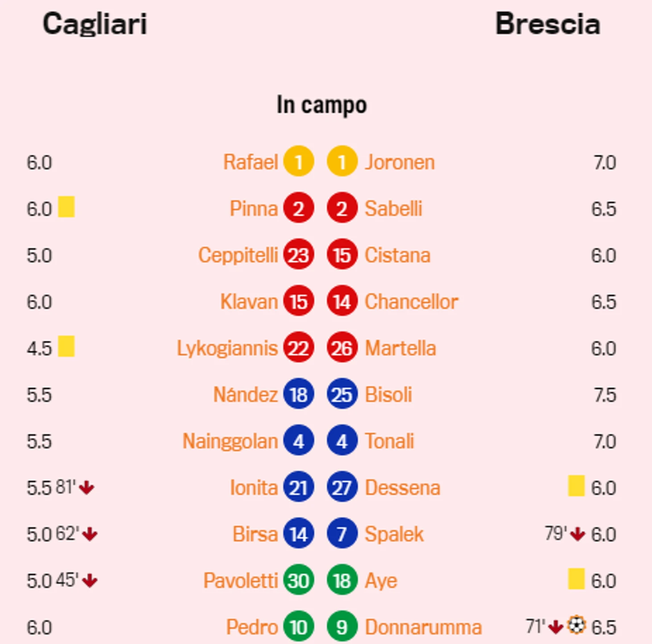Click Joronen's yellow goalkeeper badge
Viewport: 652px width, 644px height.
342,161
